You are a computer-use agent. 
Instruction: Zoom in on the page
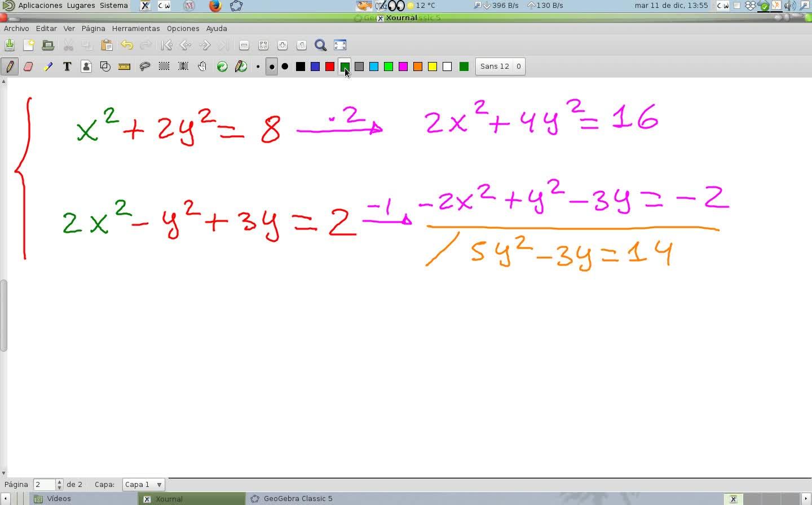coord(283,45)
